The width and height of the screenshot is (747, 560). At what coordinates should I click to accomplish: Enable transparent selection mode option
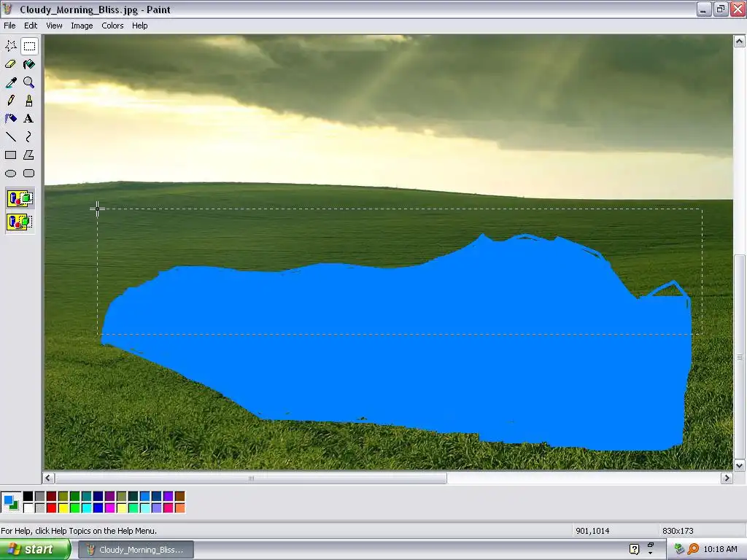coord(20,222)
